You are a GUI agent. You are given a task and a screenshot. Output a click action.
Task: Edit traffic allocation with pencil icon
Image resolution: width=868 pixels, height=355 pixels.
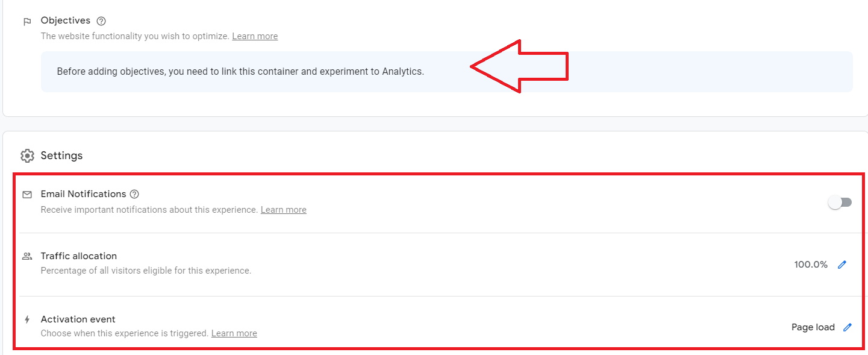[842, 265]
